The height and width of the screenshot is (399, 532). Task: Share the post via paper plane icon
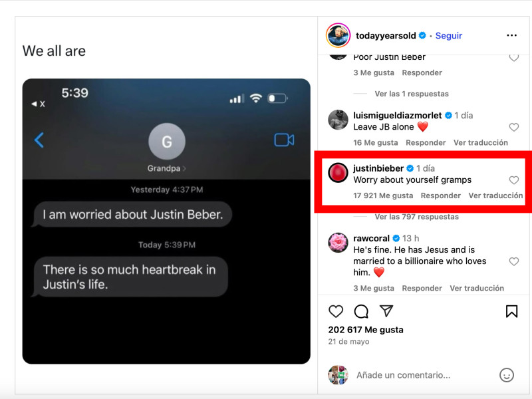386,311
